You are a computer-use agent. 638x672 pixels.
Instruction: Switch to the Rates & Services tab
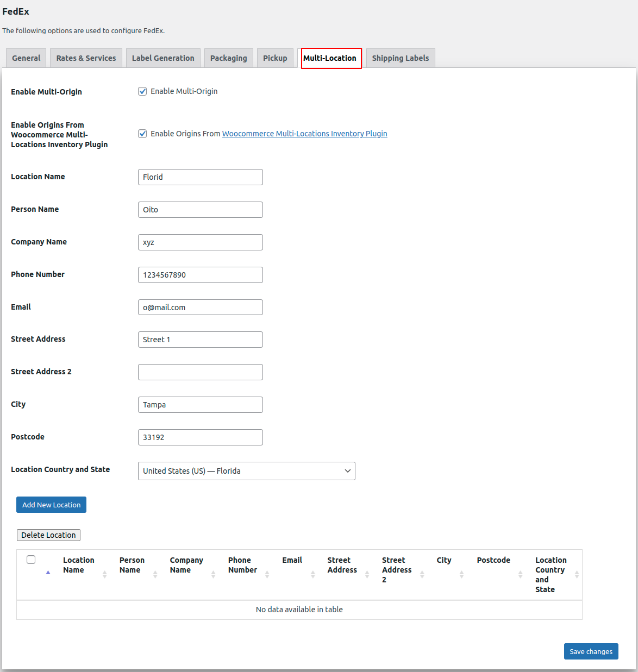click(x=86, y=58)
